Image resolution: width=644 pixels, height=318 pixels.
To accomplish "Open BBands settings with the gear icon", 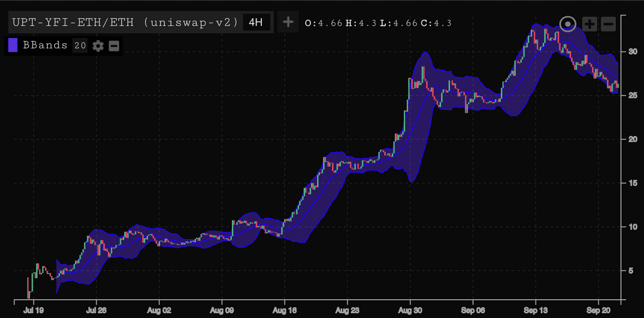I will tap(98, 46).
